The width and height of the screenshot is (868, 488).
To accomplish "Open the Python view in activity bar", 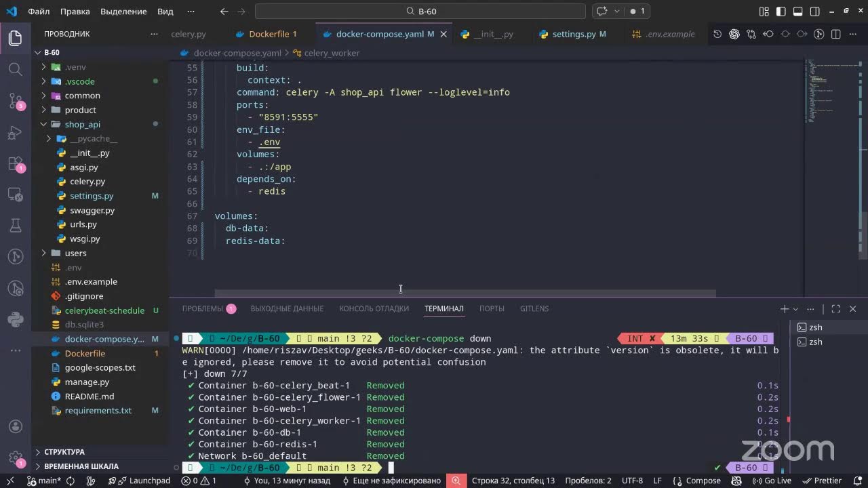I will tap(15, 319).
